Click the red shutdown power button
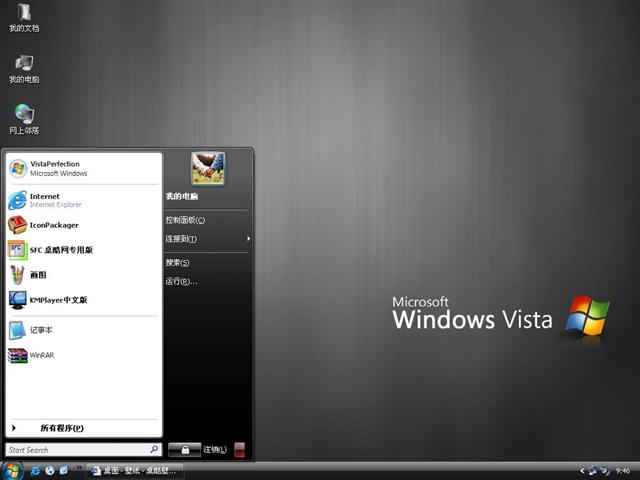Viewport: 640px width, 480px height. 240,450
